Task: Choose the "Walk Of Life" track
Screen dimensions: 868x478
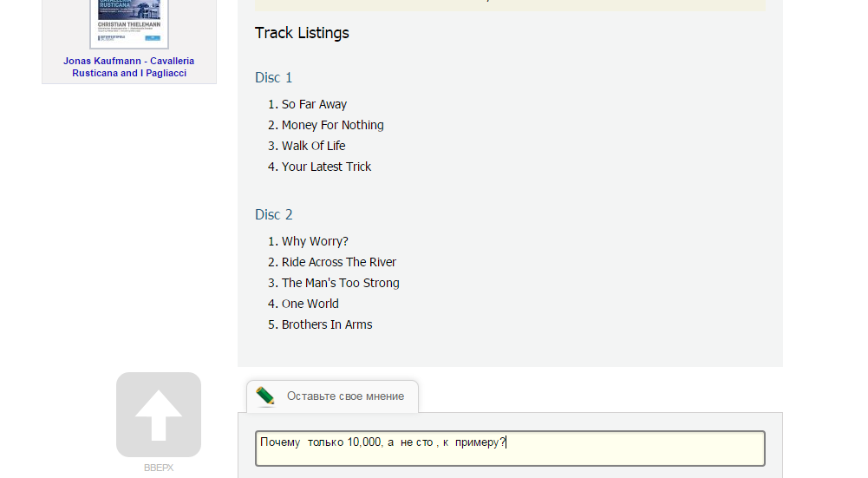Action: pos(313,146)
